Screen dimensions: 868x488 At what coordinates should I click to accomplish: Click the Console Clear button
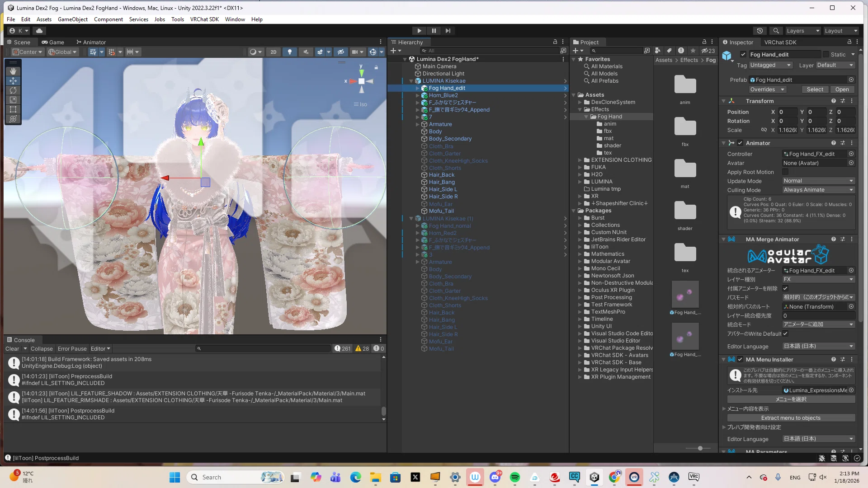(x=12, y=349)
